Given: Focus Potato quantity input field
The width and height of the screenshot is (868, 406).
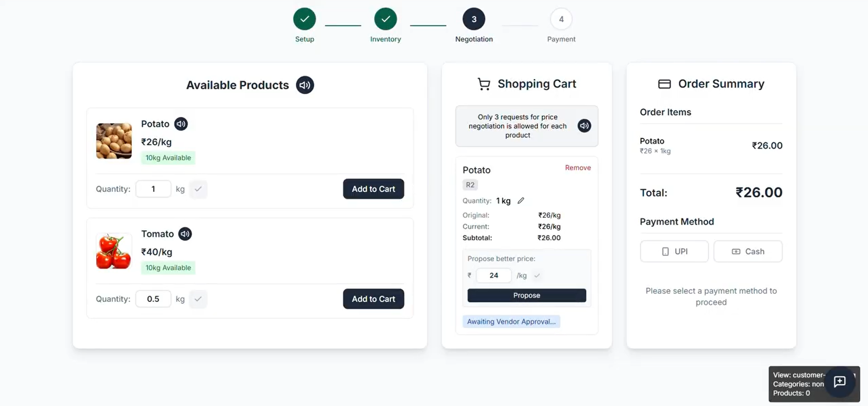Looking at the screenshot, I should (x=153, y=189).
